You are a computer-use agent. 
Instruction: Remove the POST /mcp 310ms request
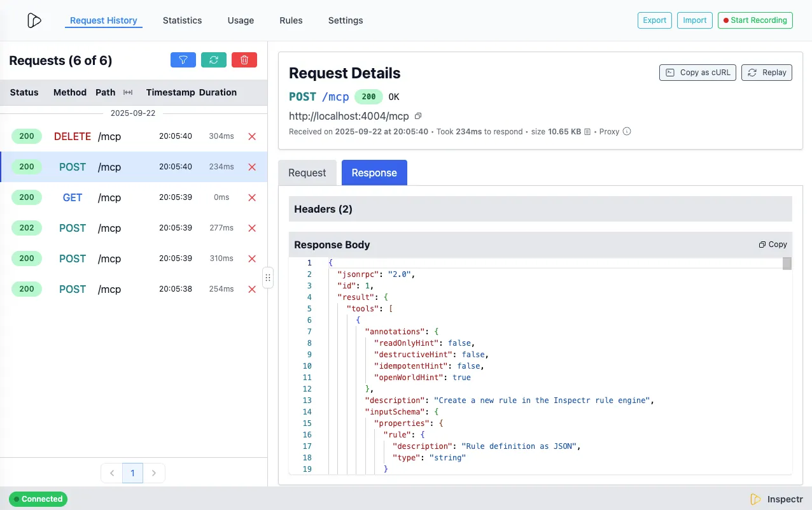click(252, 259)
